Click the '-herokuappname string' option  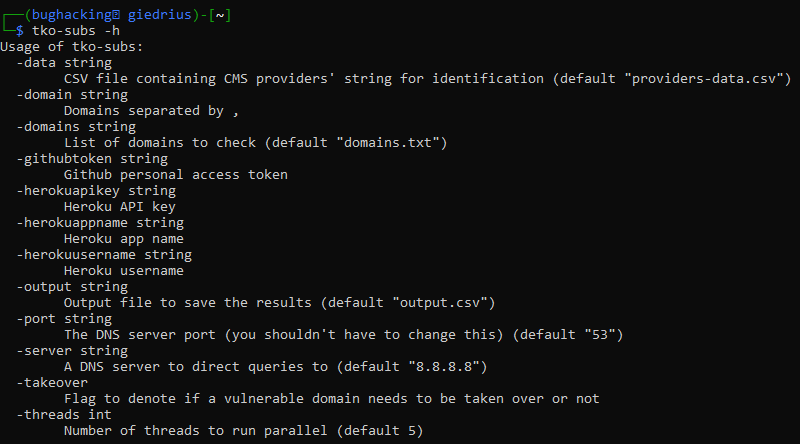(100, 223)
